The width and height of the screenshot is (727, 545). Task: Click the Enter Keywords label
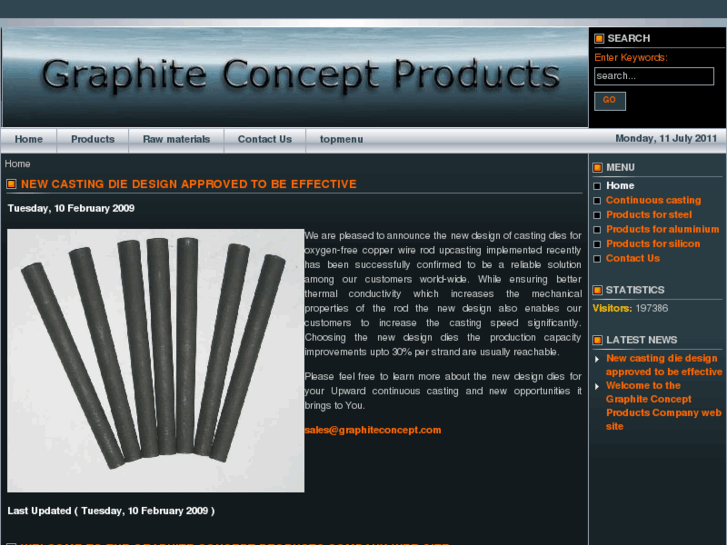[631, 58]
